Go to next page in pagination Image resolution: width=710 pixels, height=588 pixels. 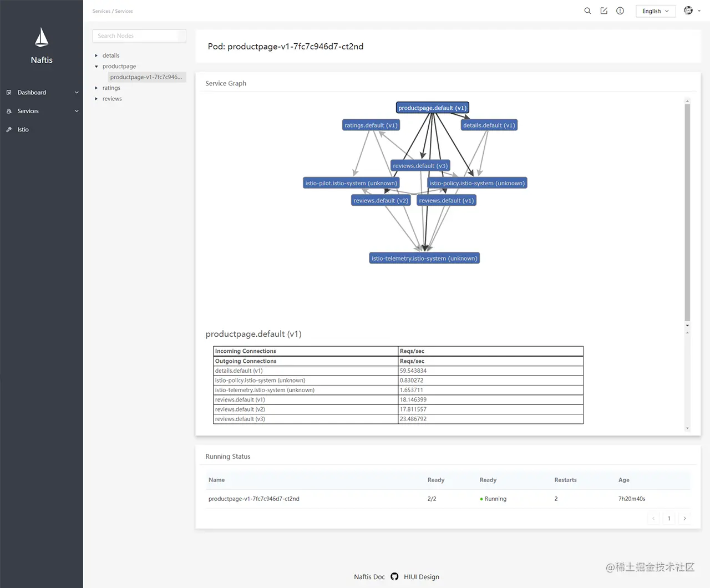click(x=684, y=519)
